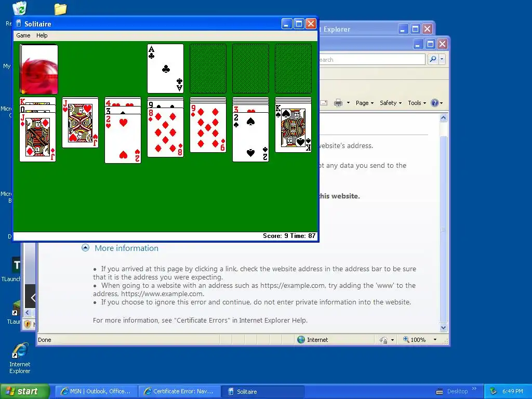This screenshot has height=399, width=532.
Task: Draw from the Solitaire stock deck
Action: tap(38, 69)
